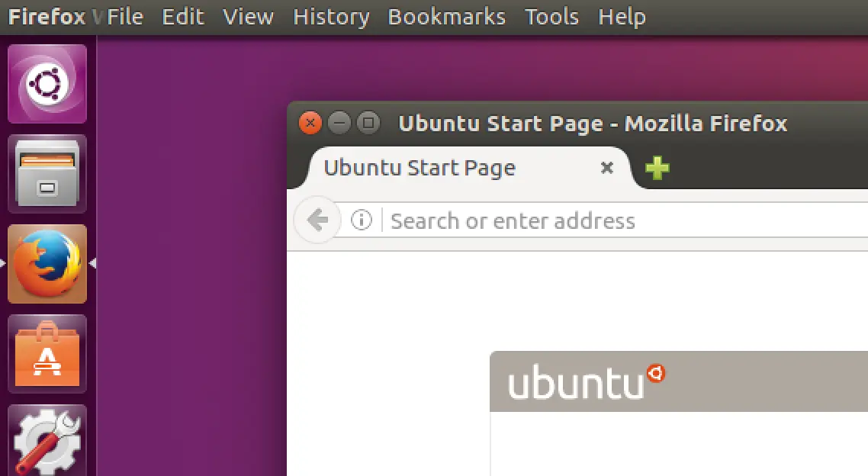
Task: Open the History menu
Action: [x=331, y=17]
